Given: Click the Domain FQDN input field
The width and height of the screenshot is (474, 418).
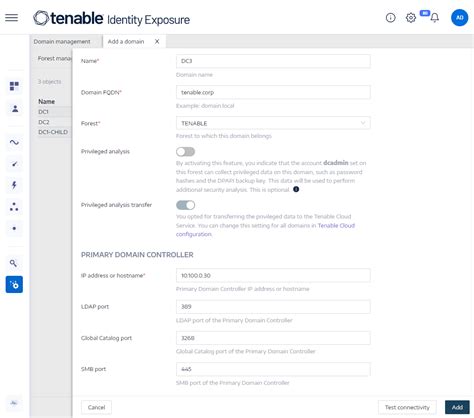Looking at the screenshot, I should click(273, 92).
